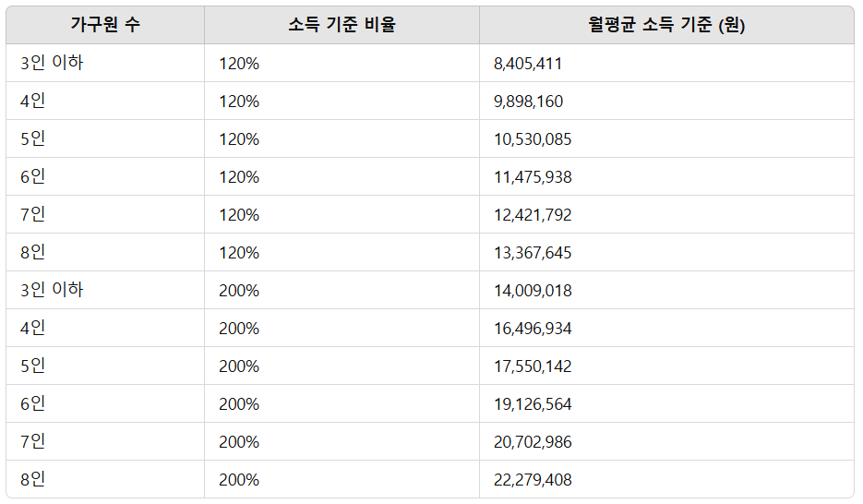Select '5인' in the 10,530,085 row
This screenshot has height=504, width=863.
tap(32, 138)
